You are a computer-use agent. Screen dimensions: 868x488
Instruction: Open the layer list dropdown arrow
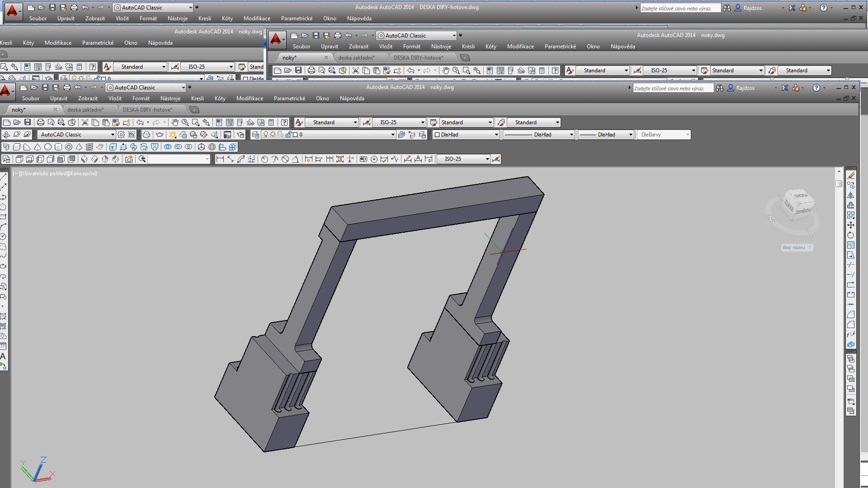pyautogui.click(x=392, y=135)
